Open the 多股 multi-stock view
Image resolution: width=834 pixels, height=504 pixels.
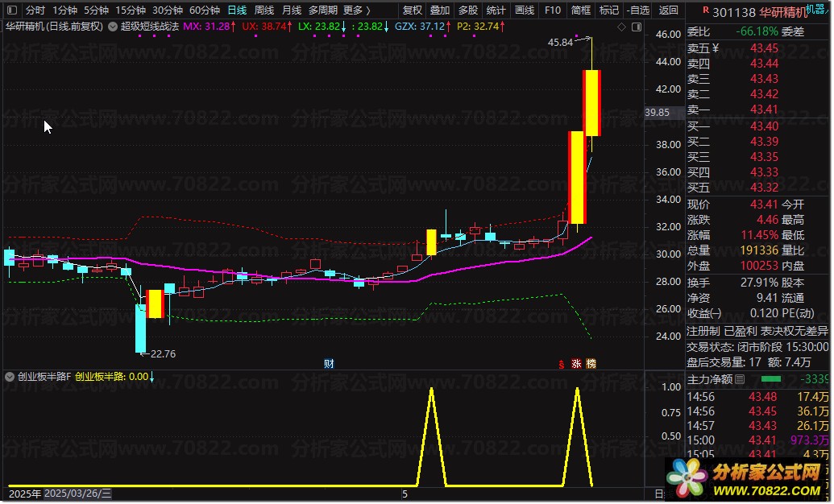click(468, 10)
